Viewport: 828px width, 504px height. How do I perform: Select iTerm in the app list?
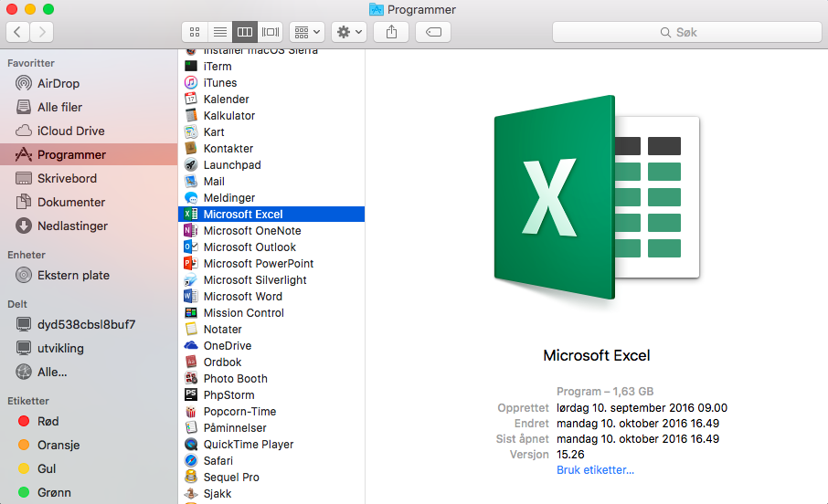pyautogui.click(x=271, y=67)
